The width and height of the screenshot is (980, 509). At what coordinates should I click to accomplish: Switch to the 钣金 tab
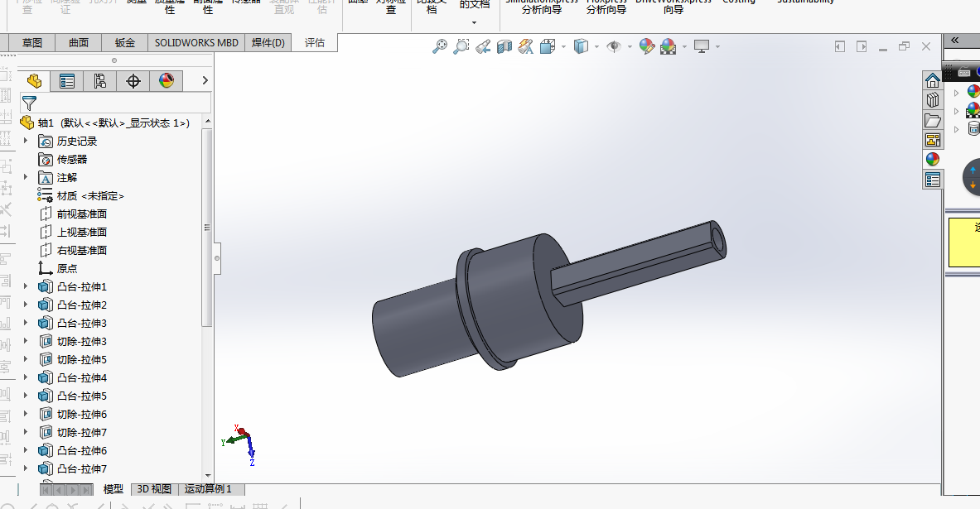(x=124, y=42)
